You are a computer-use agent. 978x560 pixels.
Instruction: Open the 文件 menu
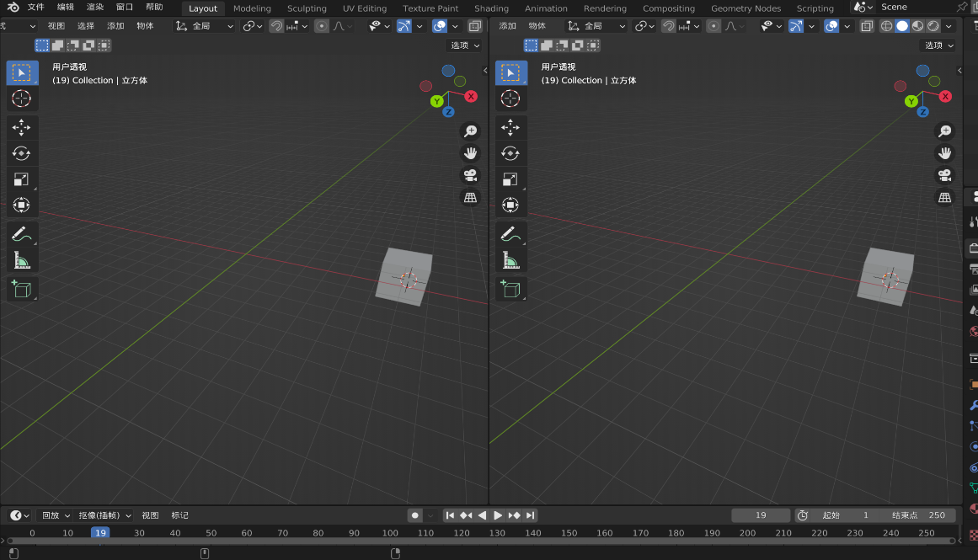[35, 7]
